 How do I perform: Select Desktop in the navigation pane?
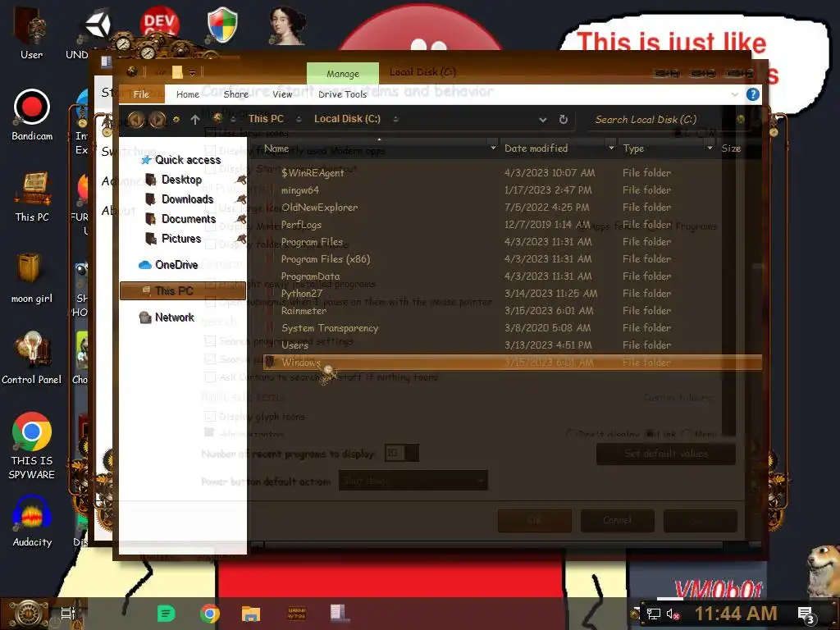point(181,180)
